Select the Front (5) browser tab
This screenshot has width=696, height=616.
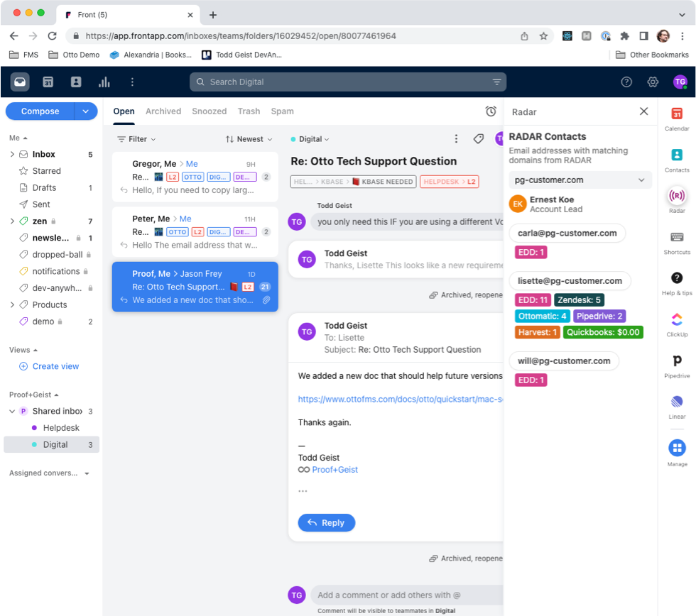[x=129, y=15]
